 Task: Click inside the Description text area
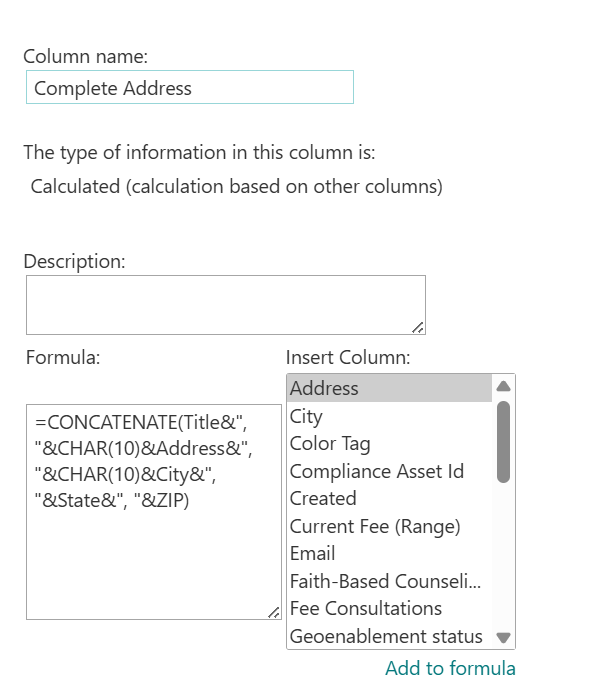(226, 305)
